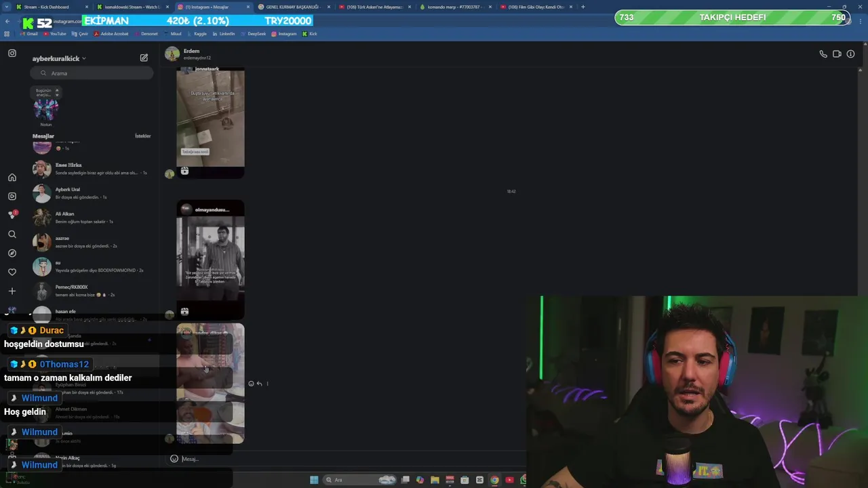Open the Ayberk Ural conversation

(x=92, y=193)
